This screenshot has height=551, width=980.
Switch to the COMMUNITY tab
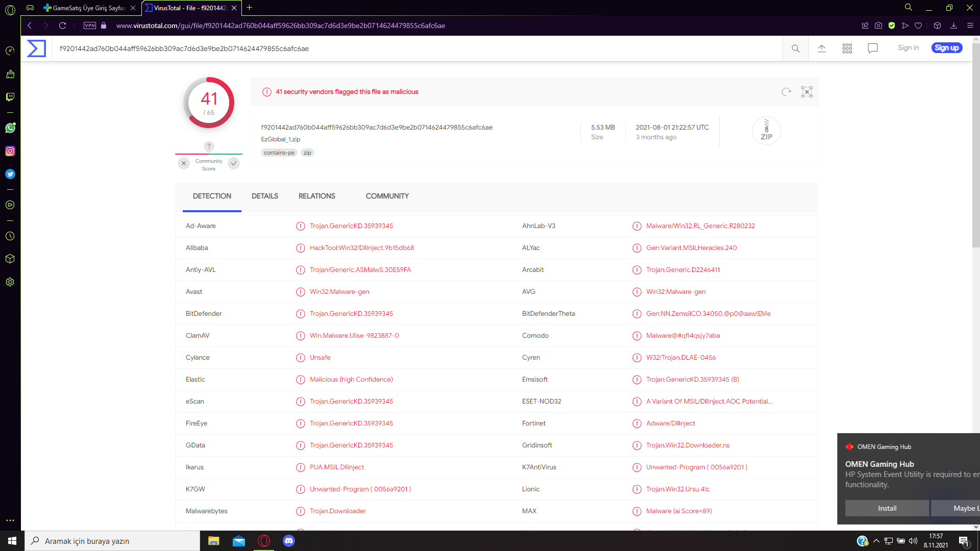click(387, 196)
